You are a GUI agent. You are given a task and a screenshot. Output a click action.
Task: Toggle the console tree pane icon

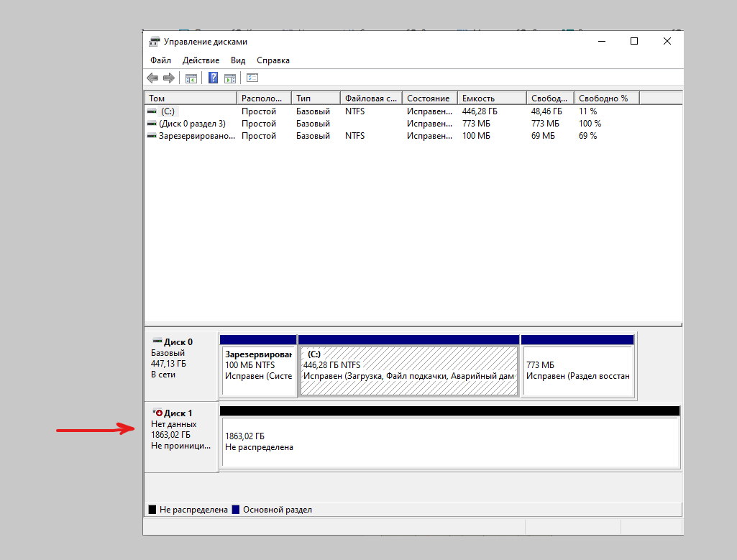(191, 78)
